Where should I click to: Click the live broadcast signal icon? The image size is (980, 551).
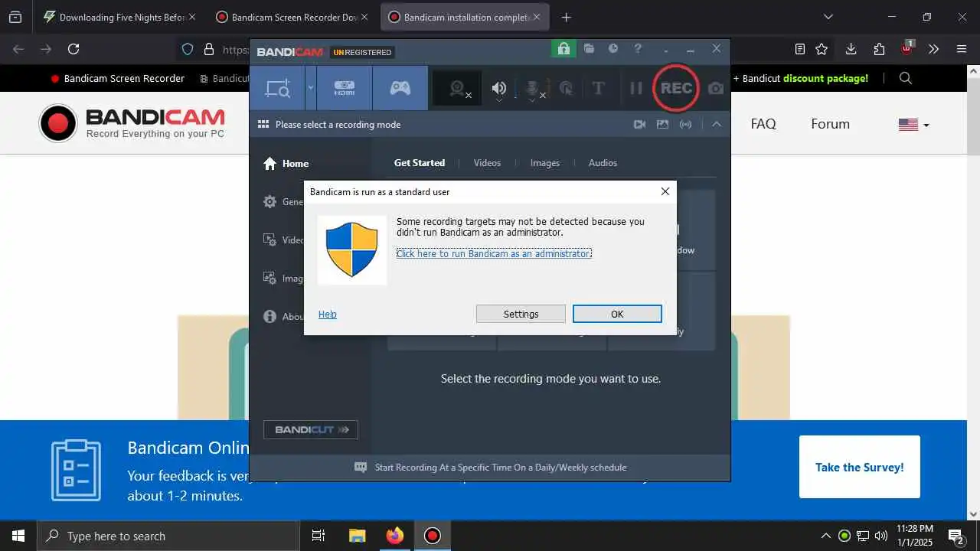click(685, 124)
